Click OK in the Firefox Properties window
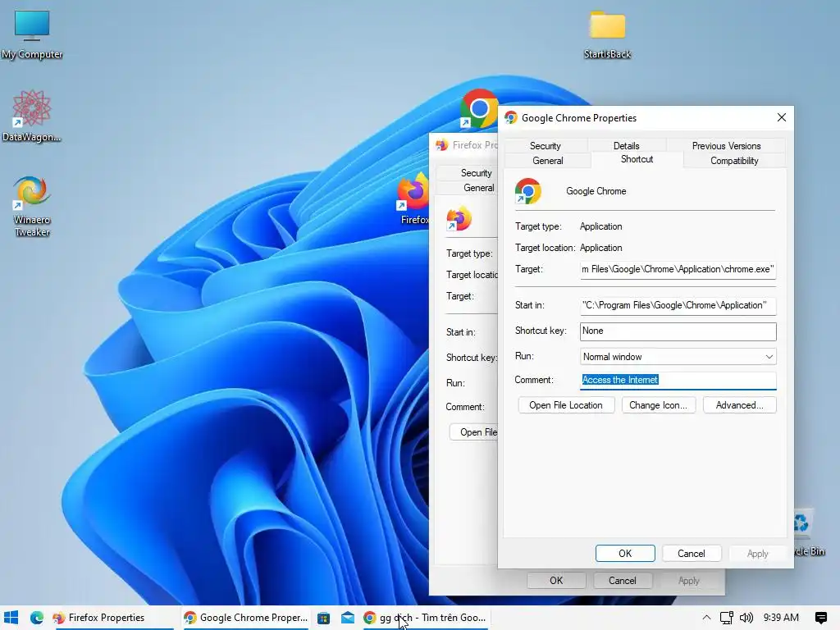840x630 pixels. pos(556,581)
